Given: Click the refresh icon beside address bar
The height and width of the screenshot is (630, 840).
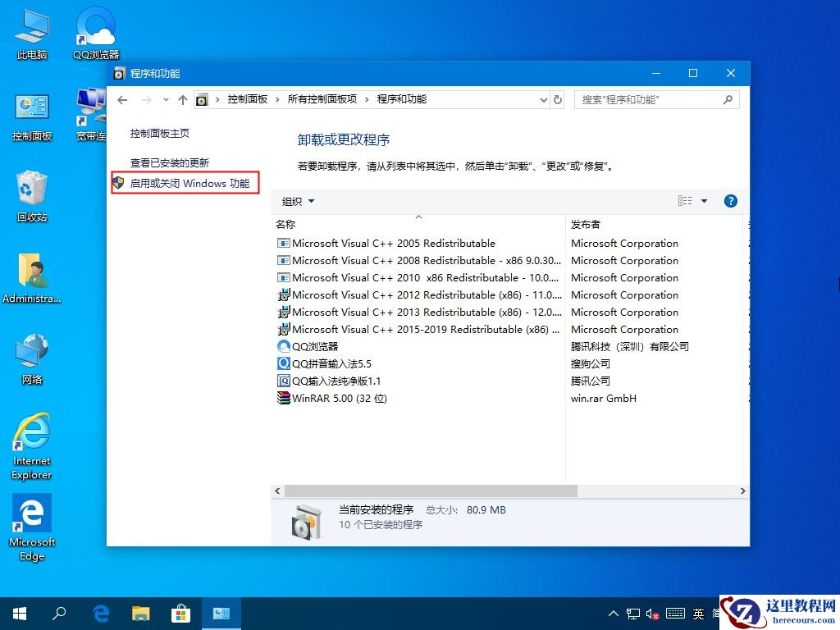Looking at the screenshot, I should coord(557,99).
